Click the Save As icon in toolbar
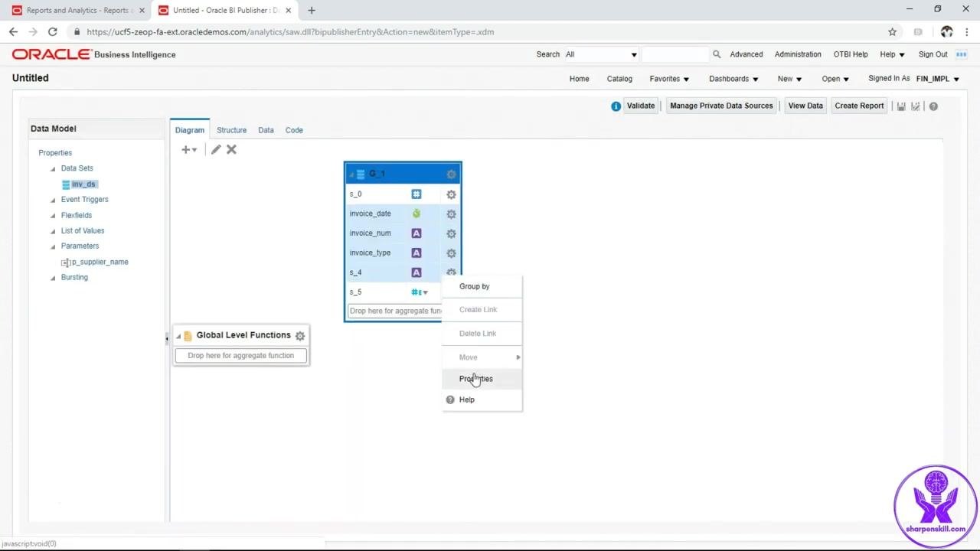The height and width of the screenshot is (551, 980). coord(916,106)
